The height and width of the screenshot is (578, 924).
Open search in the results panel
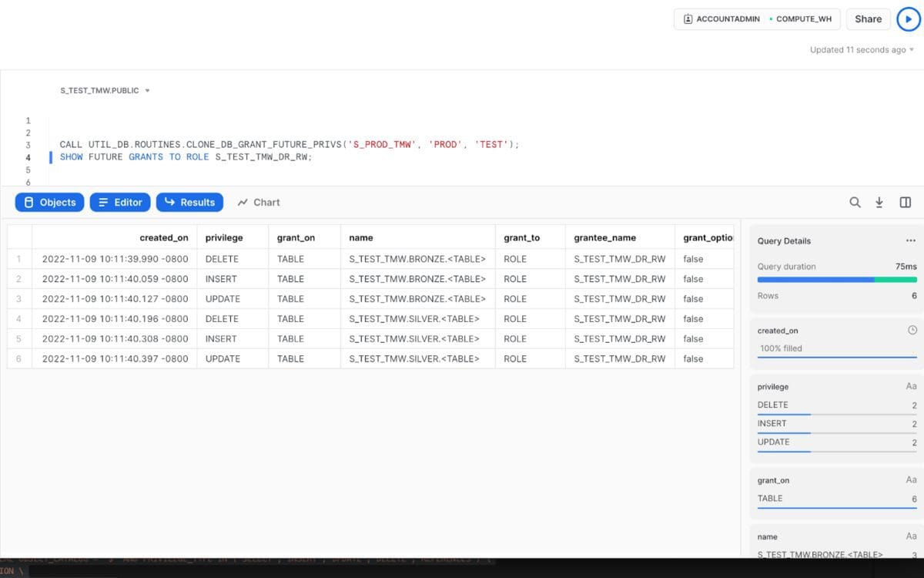coord(855,202)
